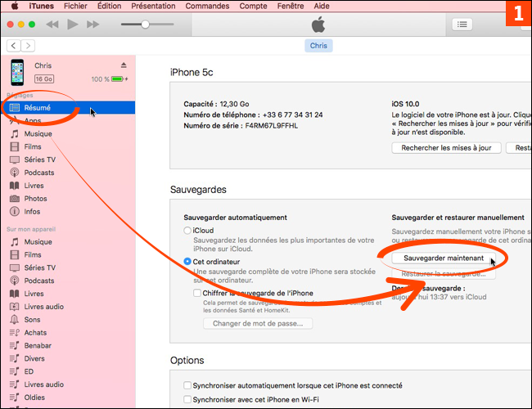Viewport: 532px width, 409px height.
Task: Open Séries TV in sidebar settings
Action: 39,160
